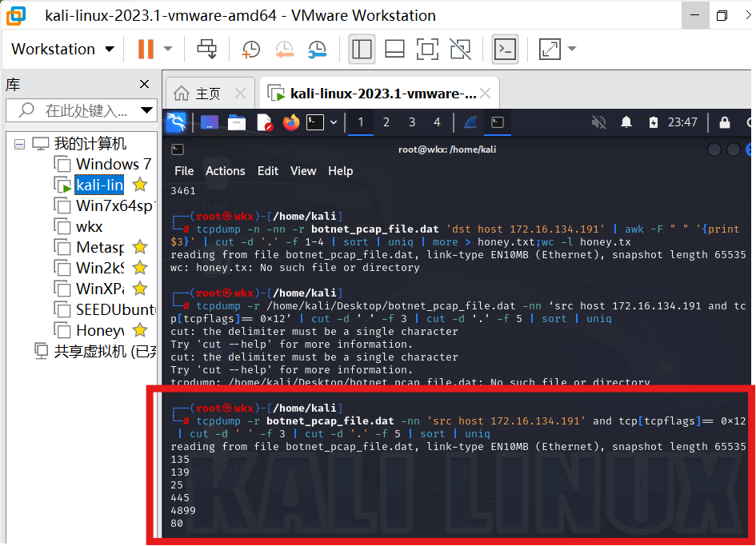The width and height of the screenshot is (756, 546).
Task: Click the battery power status icon
Action: (x=654, y=122)
